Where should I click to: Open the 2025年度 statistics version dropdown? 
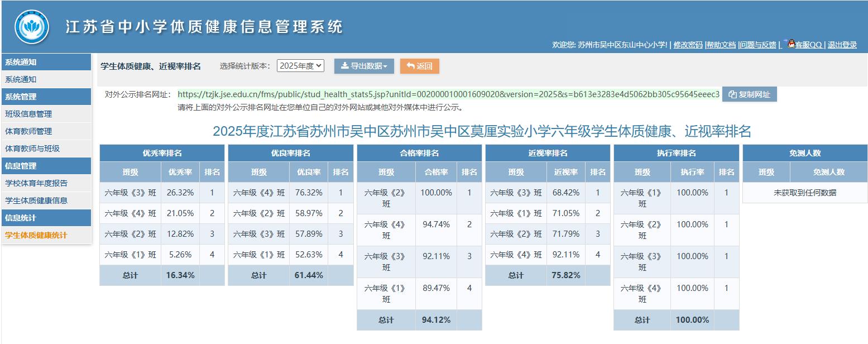pos(300,65)
